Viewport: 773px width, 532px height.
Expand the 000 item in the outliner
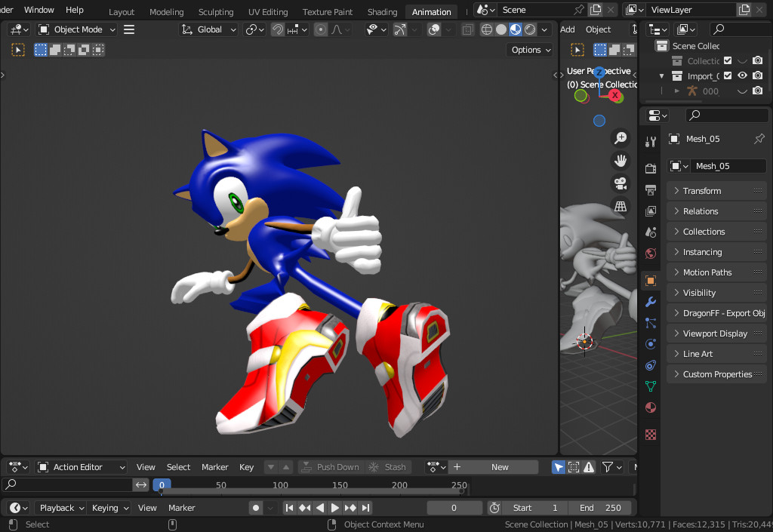point(676,91)
